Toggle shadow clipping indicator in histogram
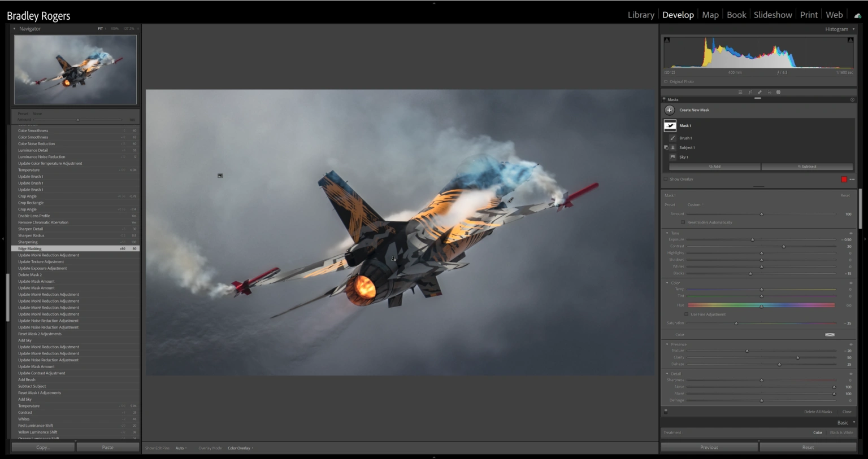Image resolution: width=868 pixels, height=459 pixels. [667, 40]
